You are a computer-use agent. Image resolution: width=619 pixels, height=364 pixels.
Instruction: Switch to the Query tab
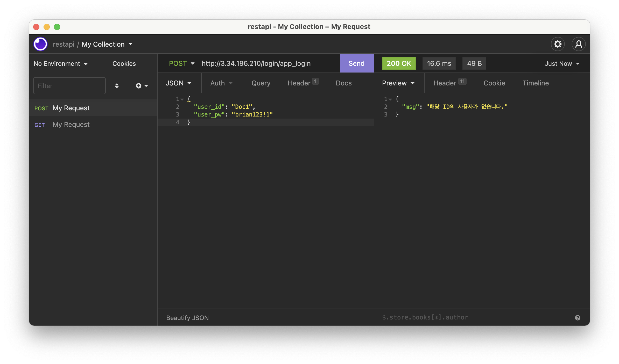tap(261, 83)
